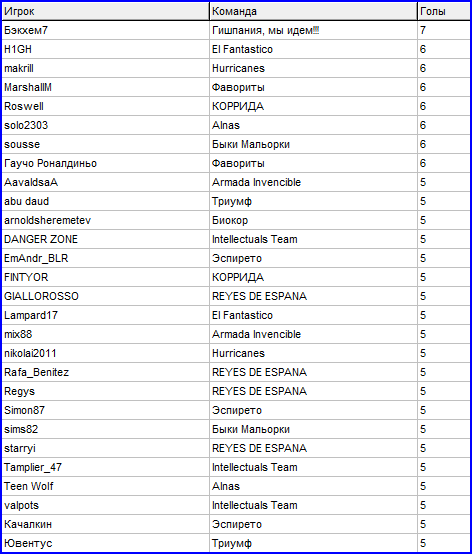Image resolution: width=472 pixels, height=554 pixels.
Task: Select the solo2303 row
Action: [236, 125]
